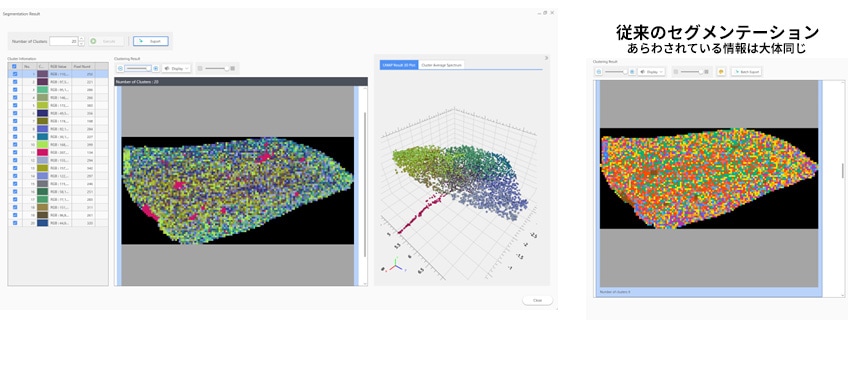Click the Export button
856x378 pixels.
pos(151,41)
